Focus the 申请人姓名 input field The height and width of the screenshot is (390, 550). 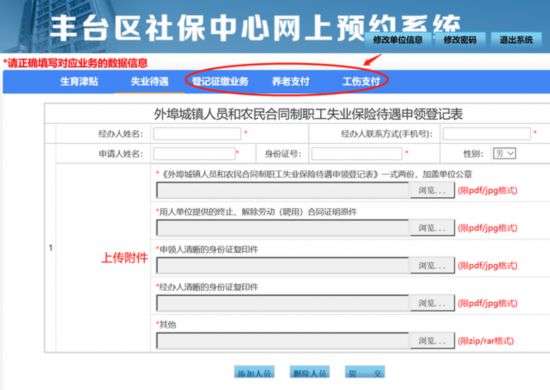click(x=194, y=154)
